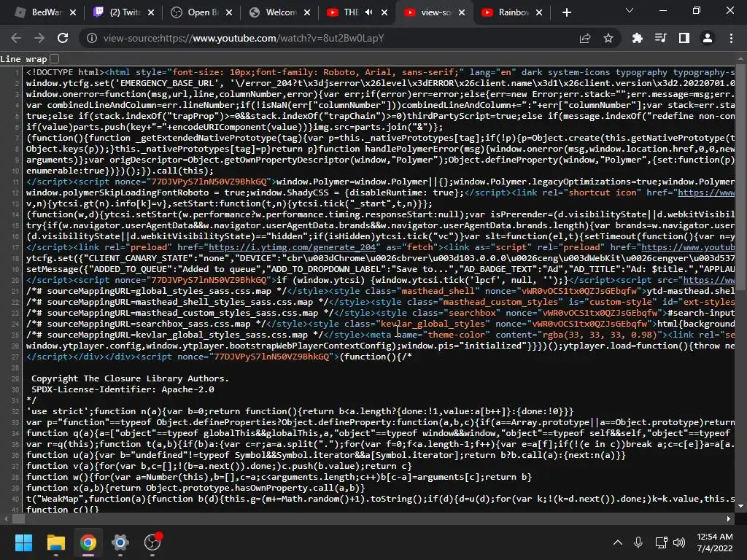Close the Welcome tab
747x560 pixels.
307,12
